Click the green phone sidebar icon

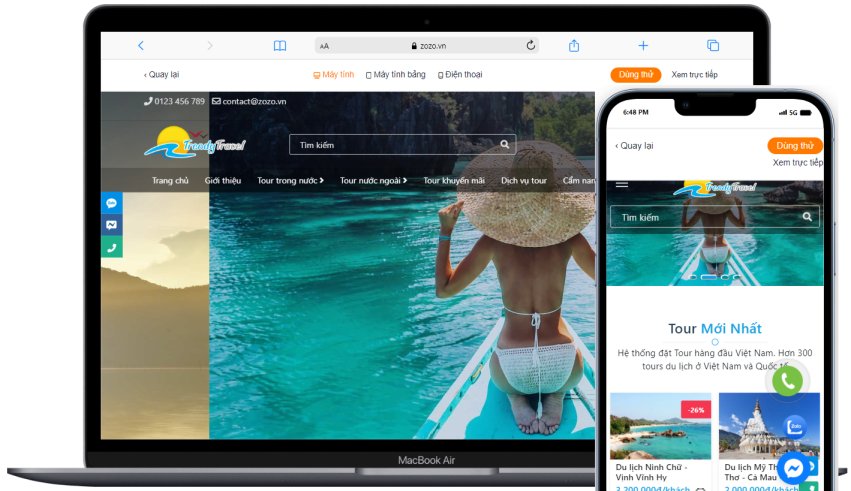pos(112,247)
